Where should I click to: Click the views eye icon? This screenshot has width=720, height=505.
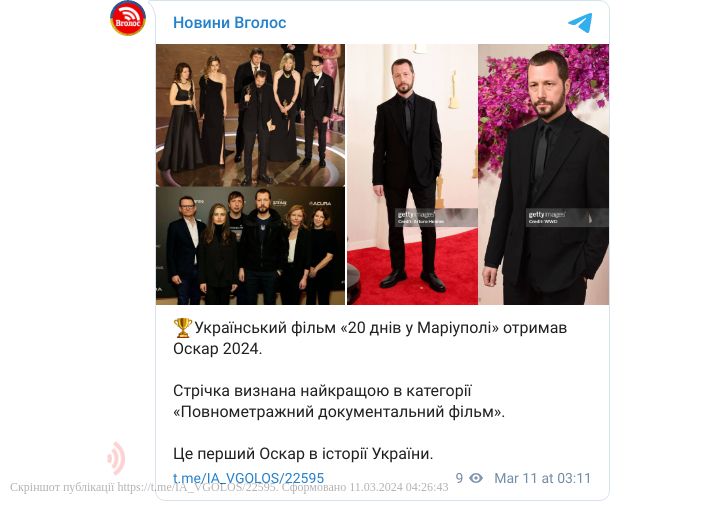click(x=476, y=478)
